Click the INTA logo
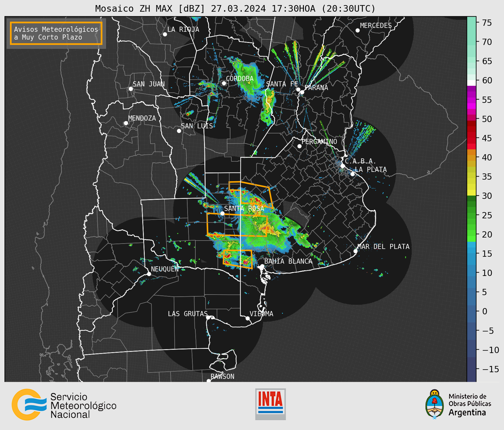This screenshot has height=430, width=504. [270, 404]
